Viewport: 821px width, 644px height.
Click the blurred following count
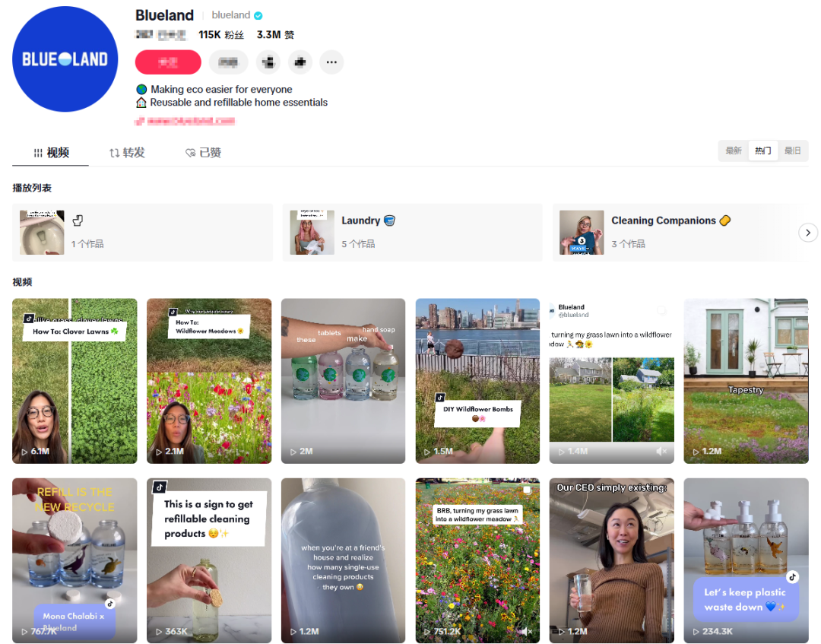pos(161,34)
